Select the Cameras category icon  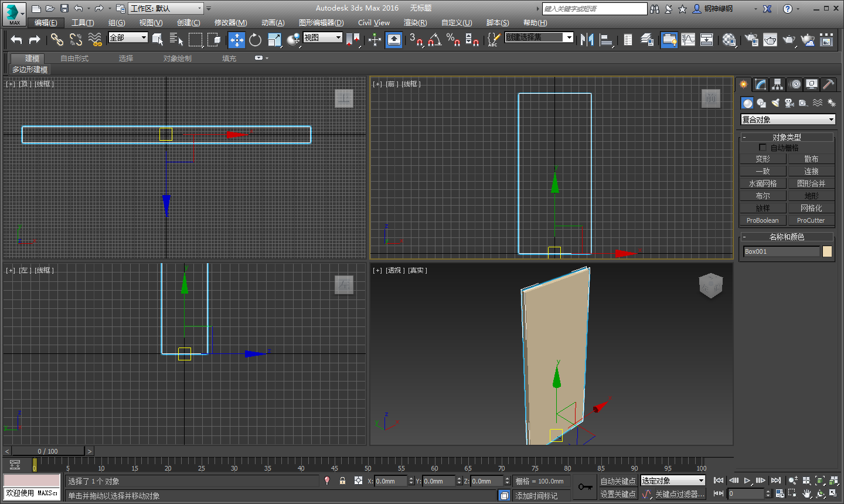789,103
